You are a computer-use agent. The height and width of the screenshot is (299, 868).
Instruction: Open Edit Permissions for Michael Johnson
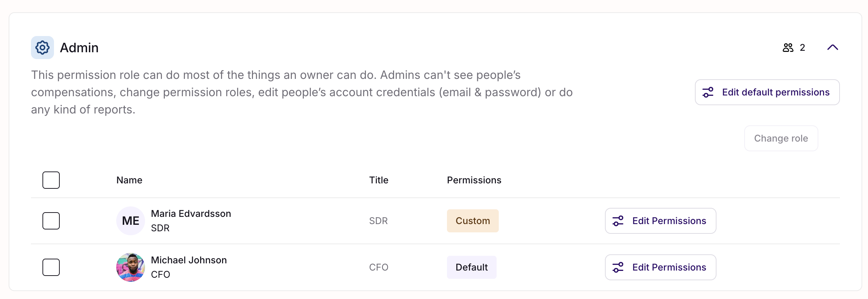[660, 267]
